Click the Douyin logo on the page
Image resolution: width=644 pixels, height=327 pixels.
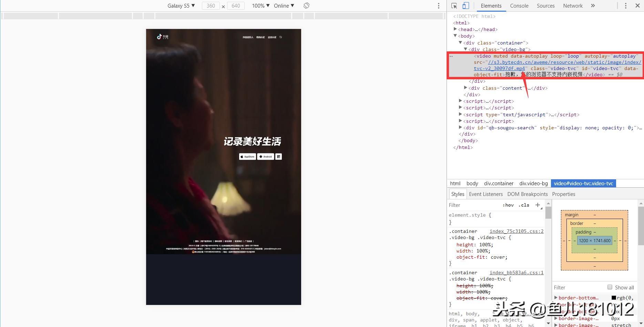163,37
